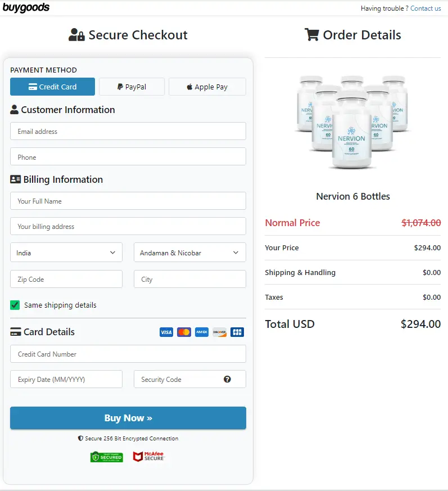Click the shopping cart icon near Order Details
The height and width of the screenshot is (491, 448).
tap(312, 34)
